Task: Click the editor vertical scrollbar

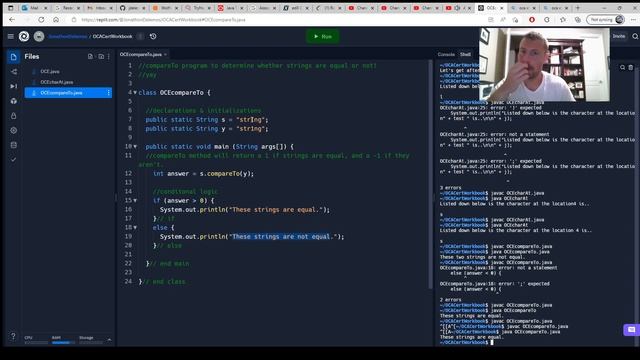Action: 430,175
